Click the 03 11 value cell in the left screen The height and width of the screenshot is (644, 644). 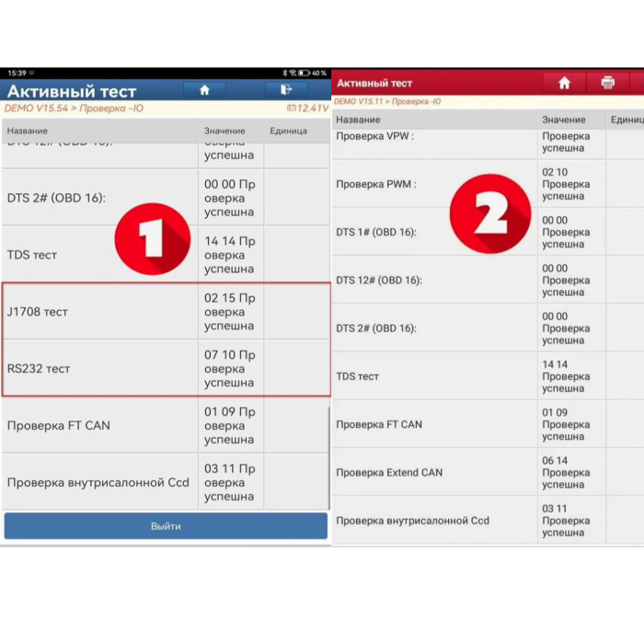231,482
